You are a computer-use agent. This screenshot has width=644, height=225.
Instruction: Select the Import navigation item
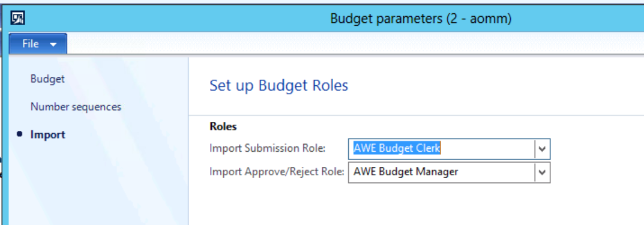coord(47,134)
